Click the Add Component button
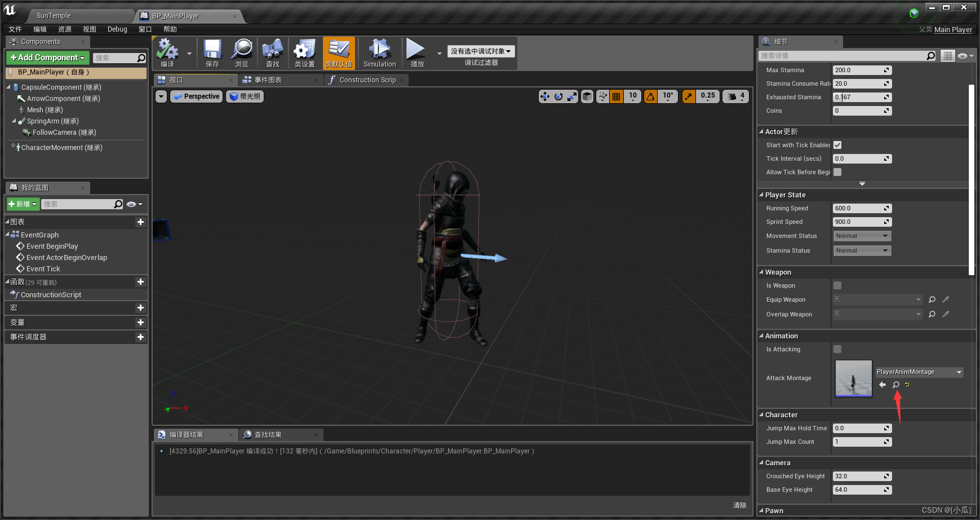980x520 pixels. click(x=47, y=58)
